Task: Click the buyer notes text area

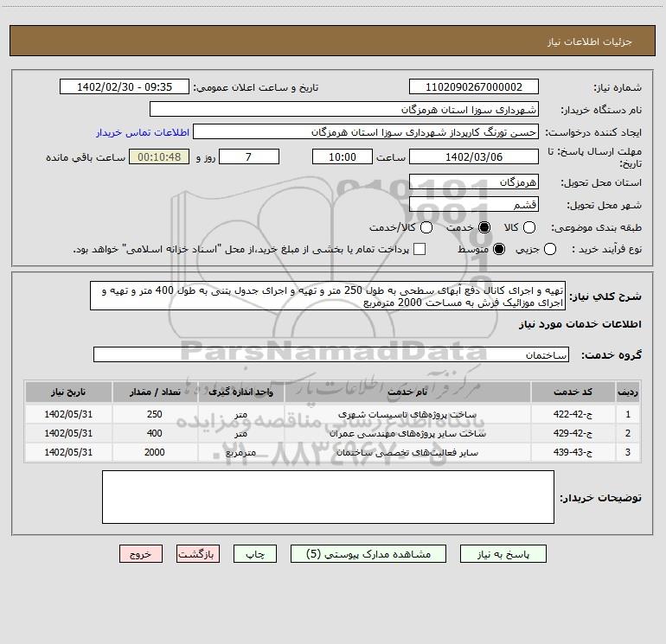Action: click(x=328, y=497)
